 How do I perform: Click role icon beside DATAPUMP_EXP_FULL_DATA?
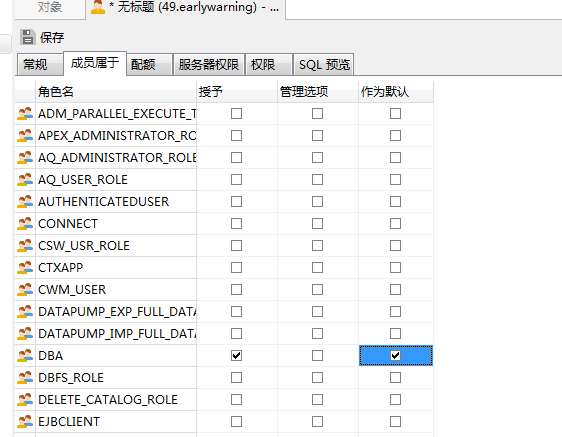point(25,312)
